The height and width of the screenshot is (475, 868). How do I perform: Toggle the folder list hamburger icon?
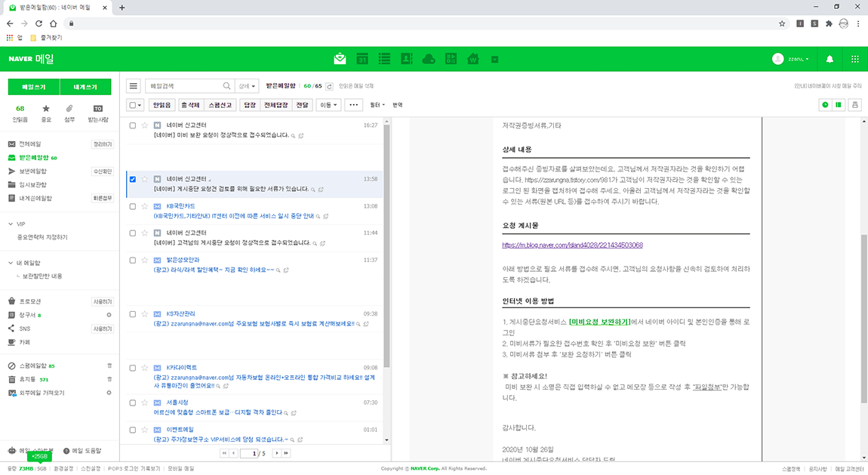coord(134,86)
